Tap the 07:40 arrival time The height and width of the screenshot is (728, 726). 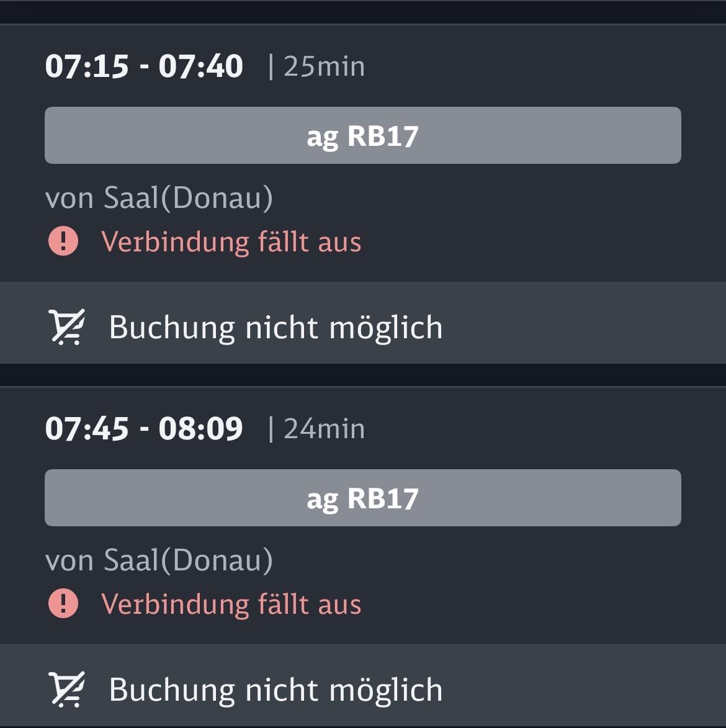pyautogui.click(x=200, y=66)
